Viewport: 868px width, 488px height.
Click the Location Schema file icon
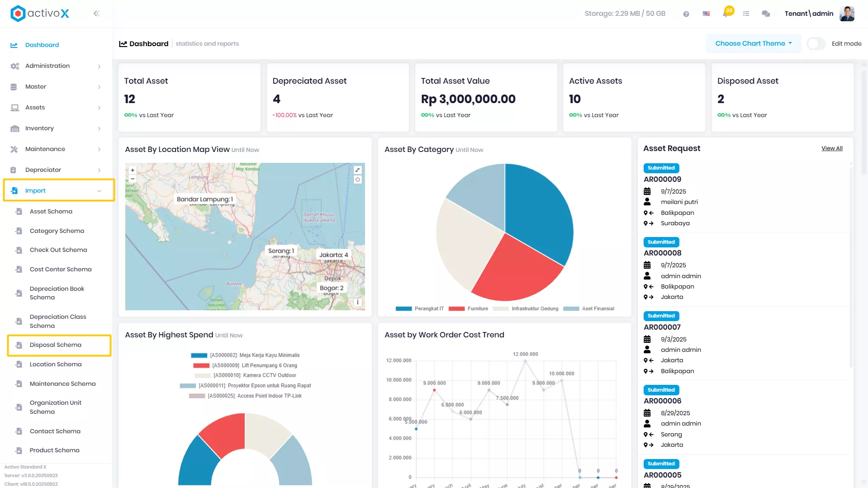[x=19, y=365]
